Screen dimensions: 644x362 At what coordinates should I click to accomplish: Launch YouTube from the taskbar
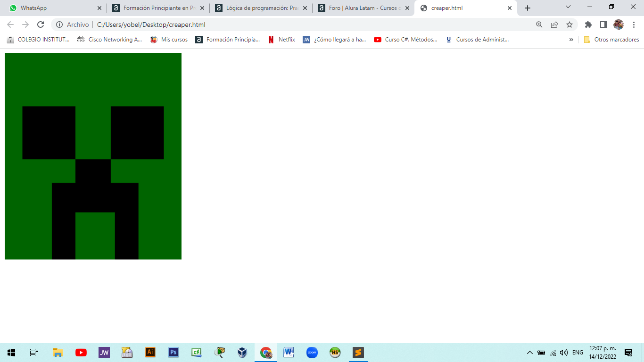click(81, 353)
